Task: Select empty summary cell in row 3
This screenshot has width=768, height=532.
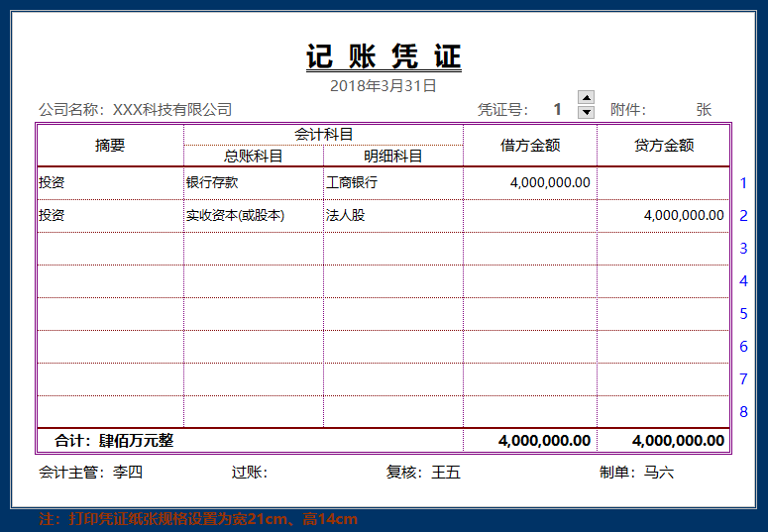Action: (110, 249)
